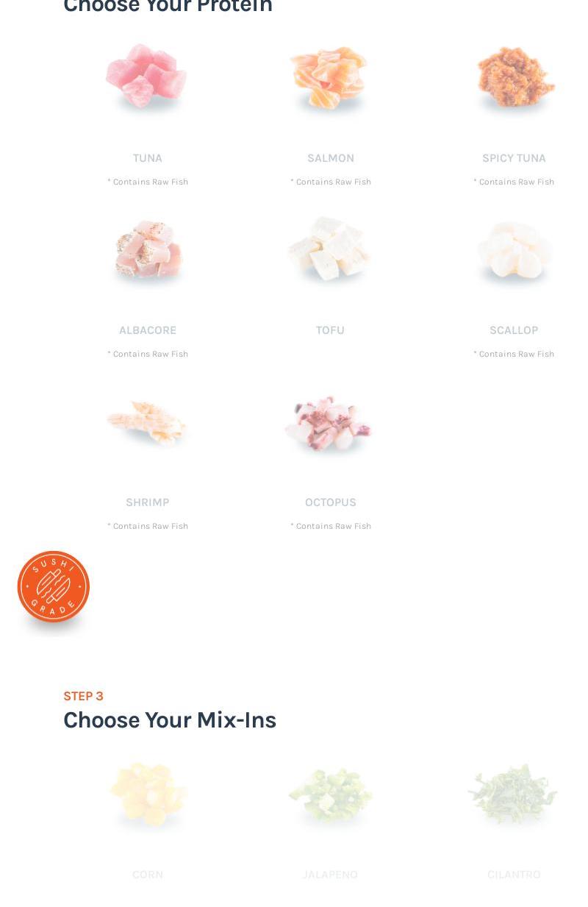
Task: Select the Tuna protein image
Action: coord(147,77)
